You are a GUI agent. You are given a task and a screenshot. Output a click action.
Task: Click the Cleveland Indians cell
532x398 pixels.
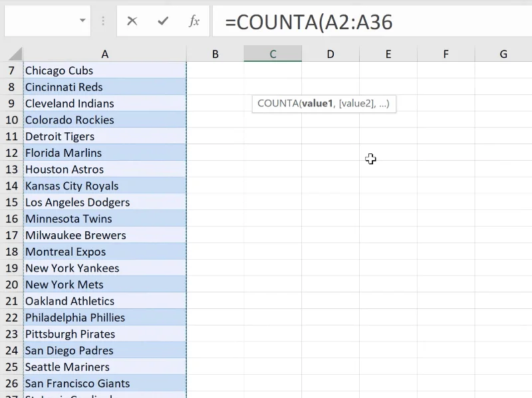105,104
